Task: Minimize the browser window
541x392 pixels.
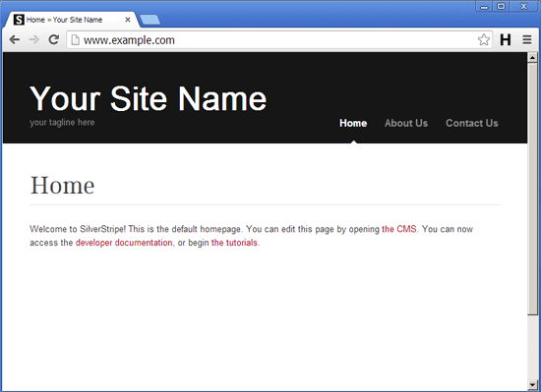Action: tap(484, 7)
